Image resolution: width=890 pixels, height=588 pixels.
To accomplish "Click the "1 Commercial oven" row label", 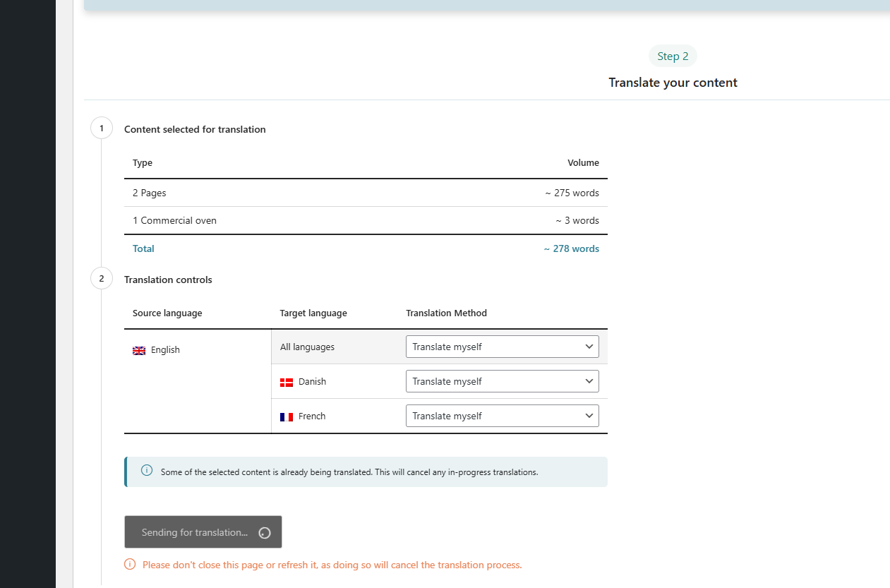I will point(174,220).
